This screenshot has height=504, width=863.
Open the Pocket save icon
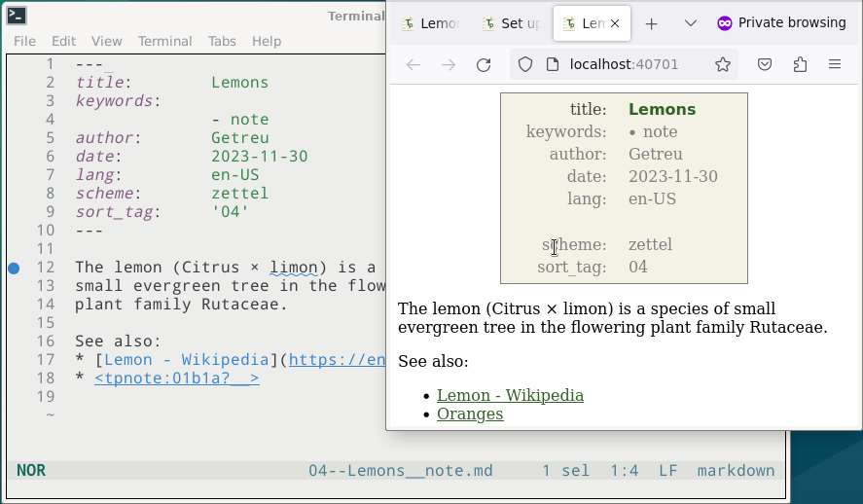[x=765, y=65]
